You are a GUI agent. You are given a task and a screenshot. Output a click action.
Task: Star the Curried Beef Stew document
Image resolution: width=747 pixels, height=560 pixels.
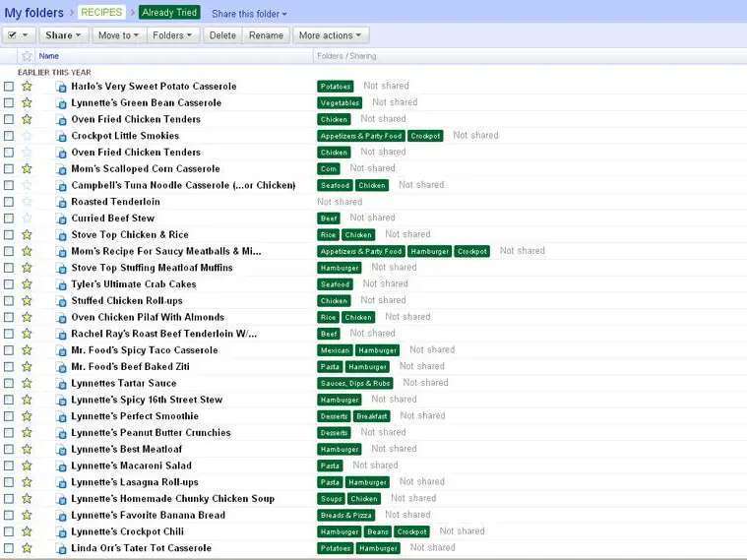27,218
